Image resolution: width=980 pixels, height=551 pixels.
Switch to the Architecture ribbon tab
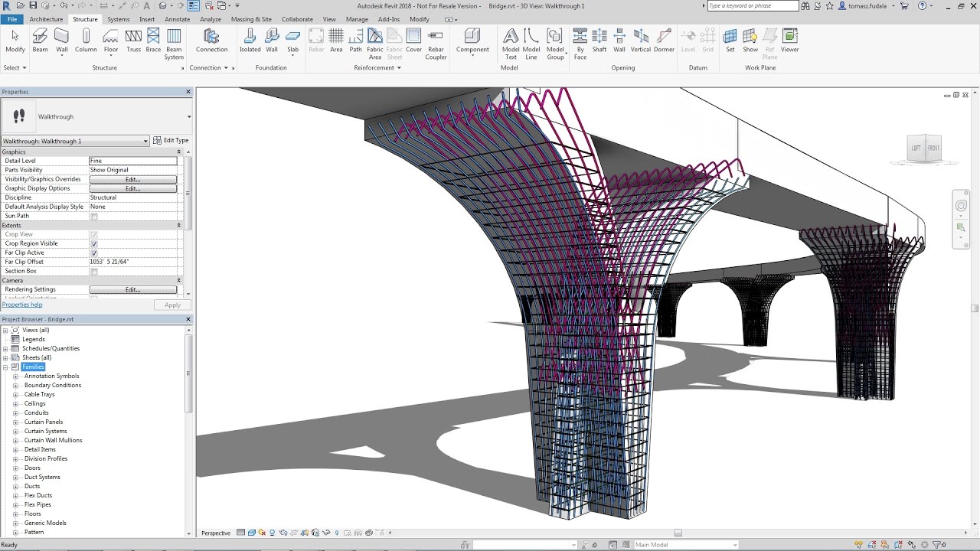click(x=47, y=19)
